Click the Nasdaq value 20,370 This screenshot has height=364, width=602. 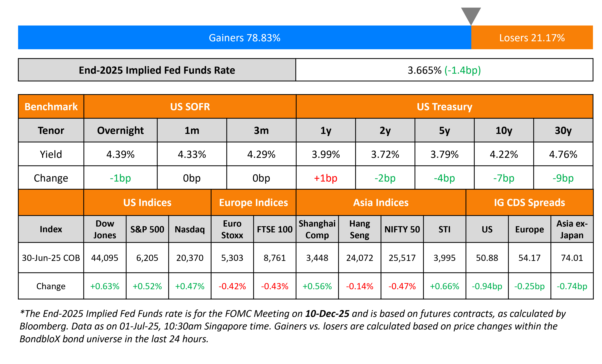(x=190, y=258)
